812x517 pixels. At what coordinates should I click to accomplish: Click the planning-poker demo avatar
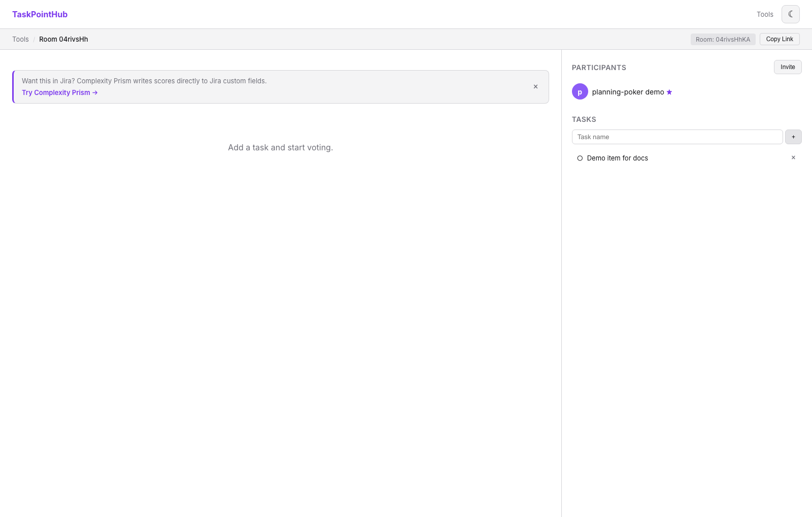pyautogui.click(x=580, y=92)
